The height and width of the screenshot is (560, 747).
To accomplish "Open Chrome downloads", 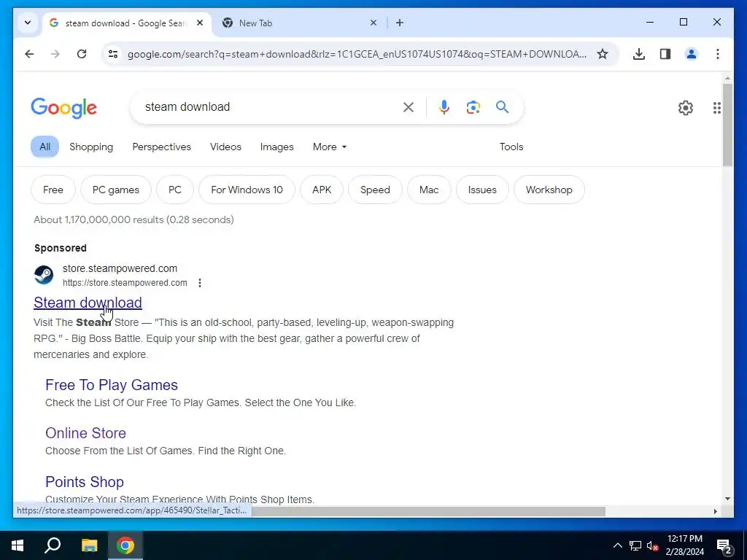I will 639,54.
